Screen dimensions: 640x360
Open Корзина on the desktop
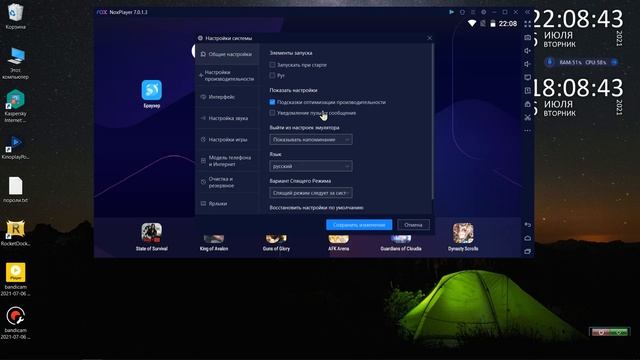[16, 16]
